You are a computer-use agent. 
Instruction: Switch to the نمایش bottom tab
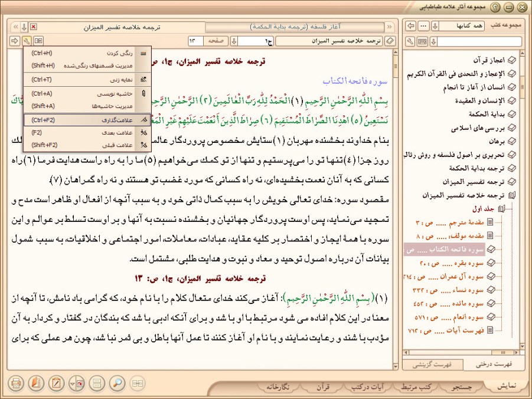pyautogui.click(x=506, y=386)
